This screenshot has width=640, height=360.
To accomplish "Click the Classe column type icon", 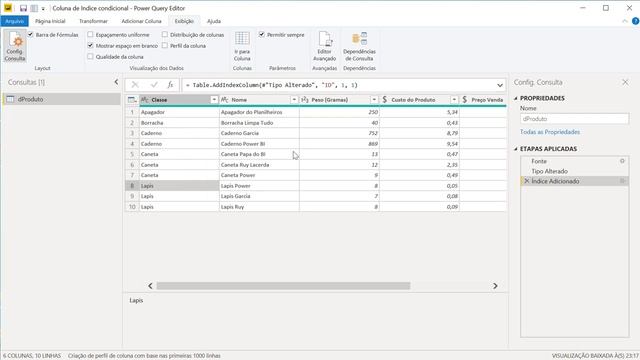I will (145, 100).
